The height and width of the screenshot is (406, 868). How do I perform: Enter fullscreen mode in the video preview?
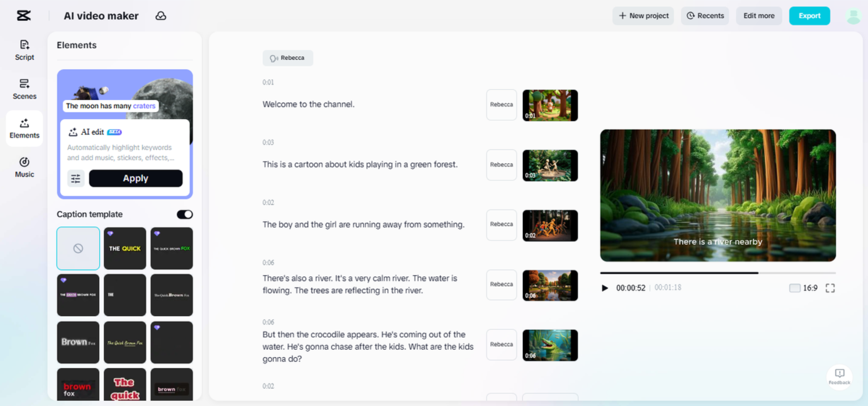[x=830, y=288]
